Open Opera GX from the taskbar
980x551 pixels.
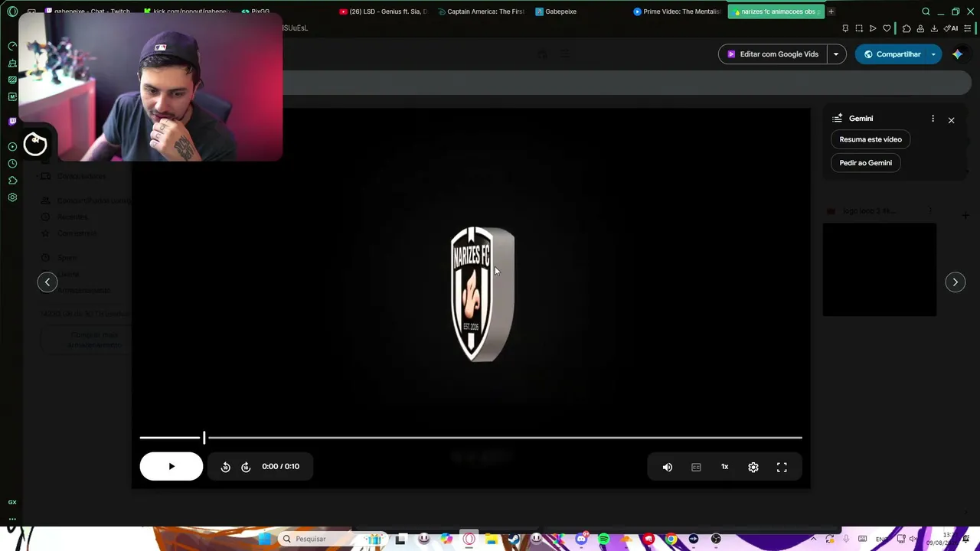pos(469,539)
